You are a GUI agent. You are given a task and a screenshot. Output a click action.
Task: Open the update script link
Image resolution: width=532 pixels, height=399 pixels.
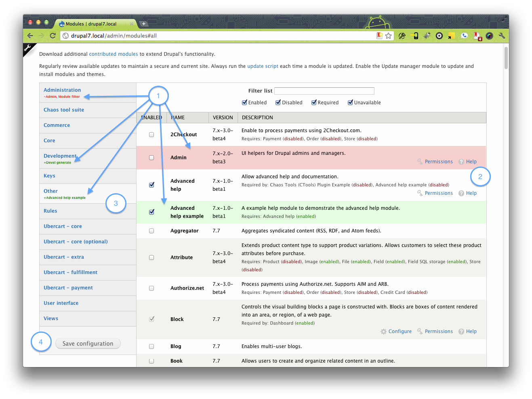263,66
